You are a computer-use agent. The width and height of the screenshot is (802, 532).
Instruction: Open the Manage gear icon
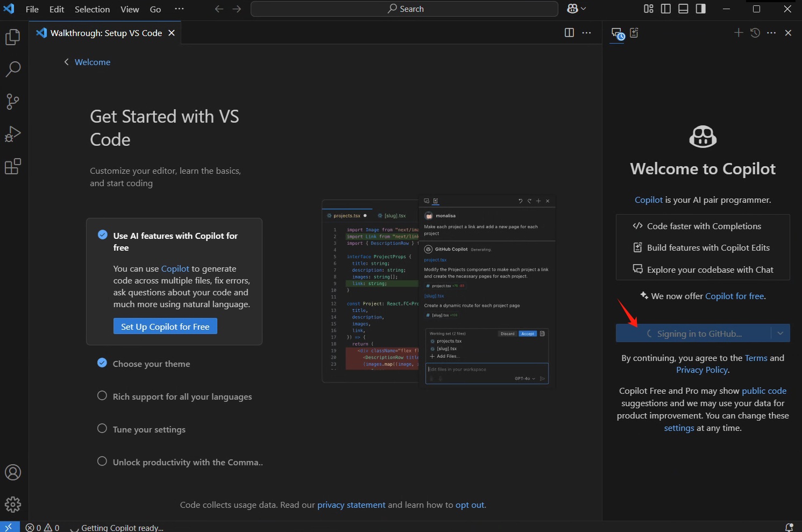(x=13, y=504)
